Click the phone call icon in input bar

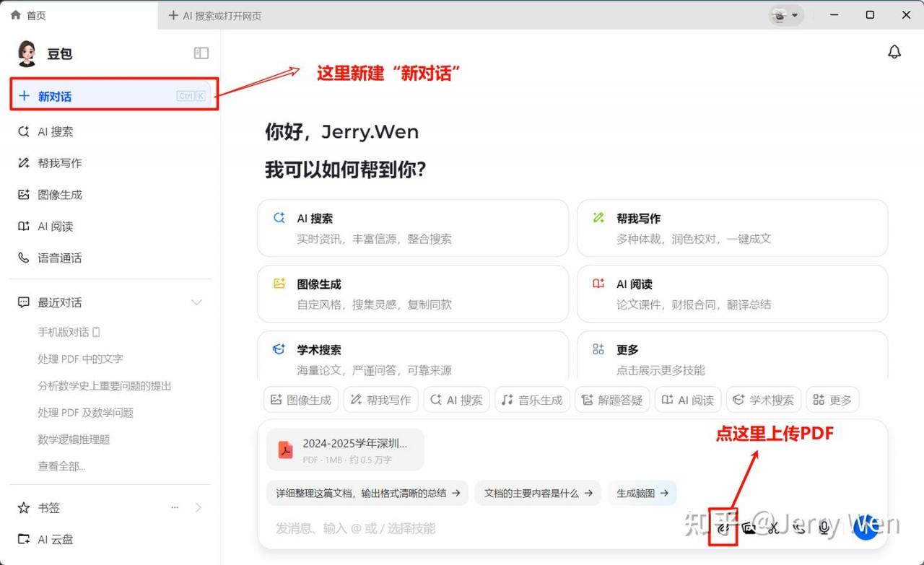coord(798,528)
